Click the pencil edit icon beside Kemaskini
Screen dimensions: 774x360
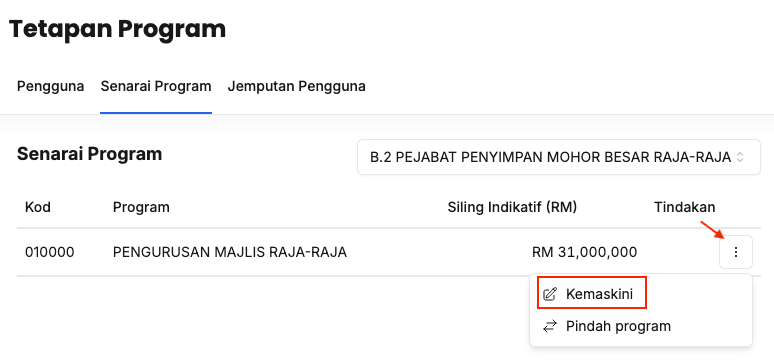[x=549, y=294]
